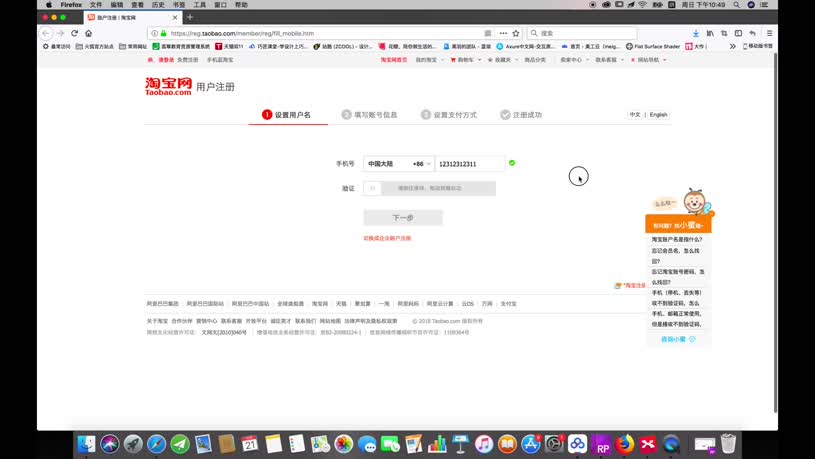Switch language to 中文

(635, 115)
